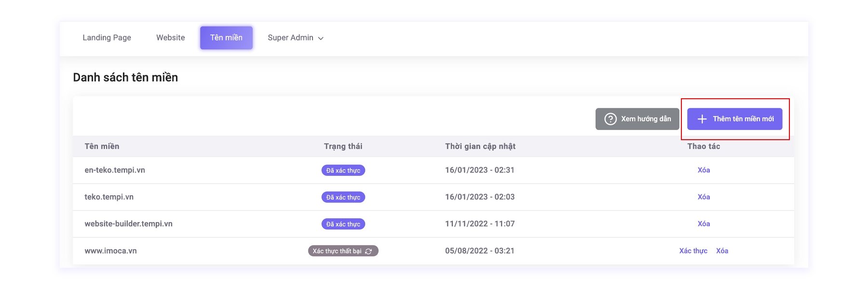Click the website-builder.tempi.vn domain name
Screen dimensions: 868x289
128,224
